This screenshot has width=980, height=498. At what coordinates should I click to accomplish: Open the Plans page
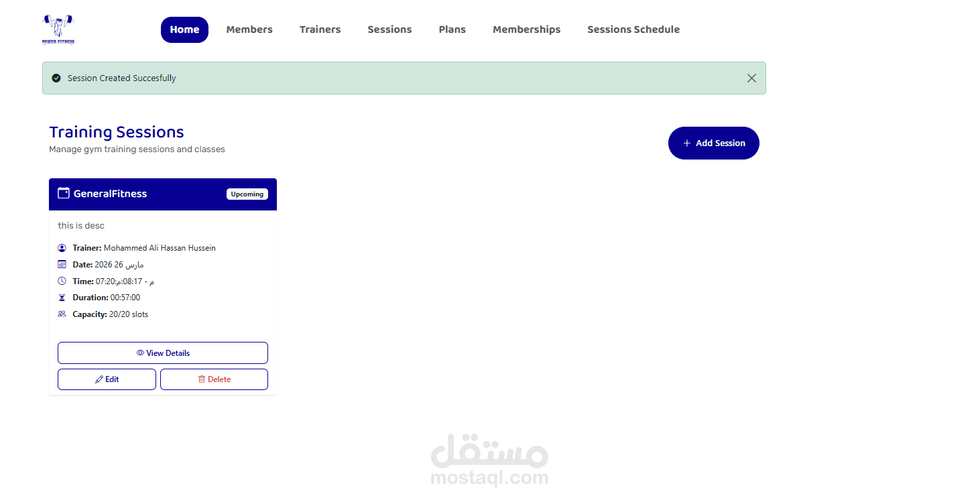click(452, 29)
